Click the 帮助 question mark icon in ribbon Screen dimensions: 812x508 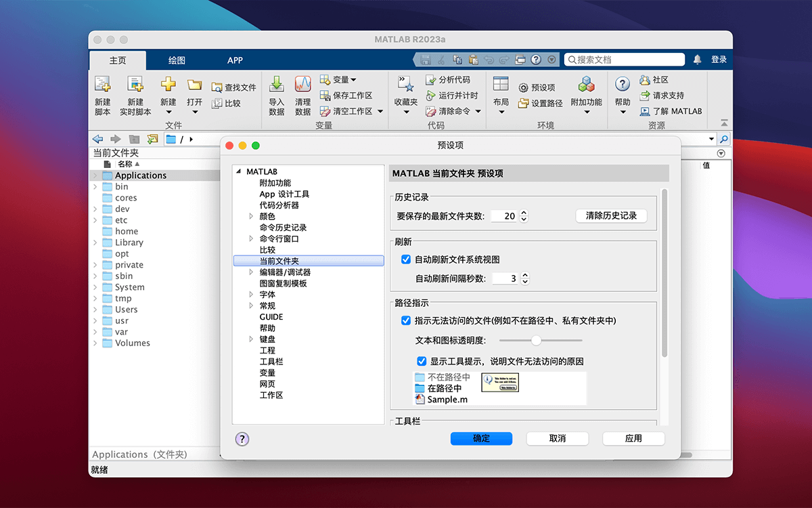tap(623, 84)
